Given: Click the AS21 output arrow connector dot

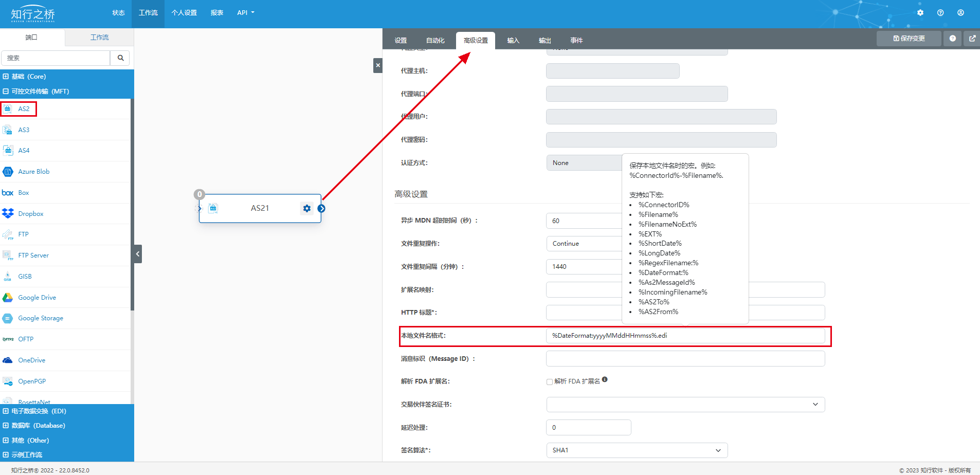Looking at the screenshot, I should coord(321,208).
